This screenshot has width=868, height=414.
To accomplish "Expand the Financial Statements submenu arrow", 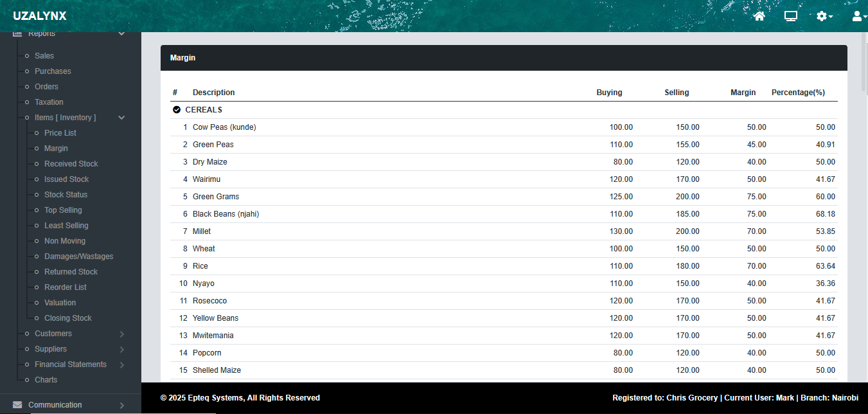I will pyautogui.click(x=121, y=364).
